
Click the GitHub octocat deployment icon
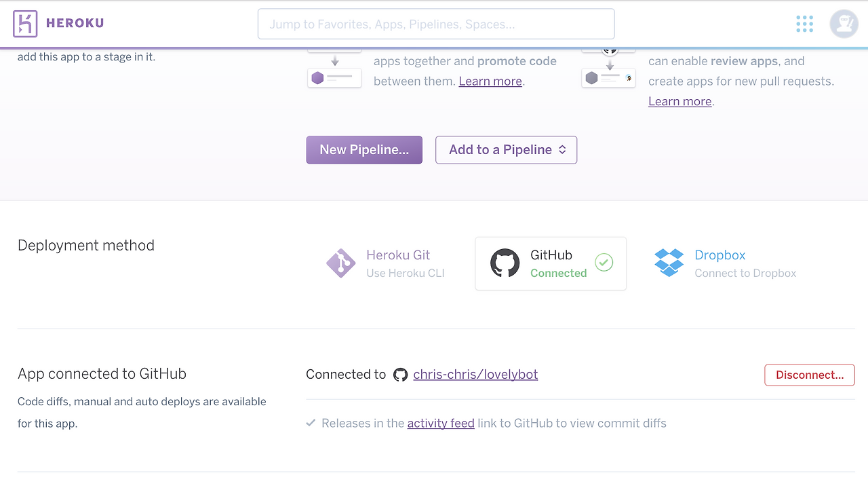coord(505,263)
